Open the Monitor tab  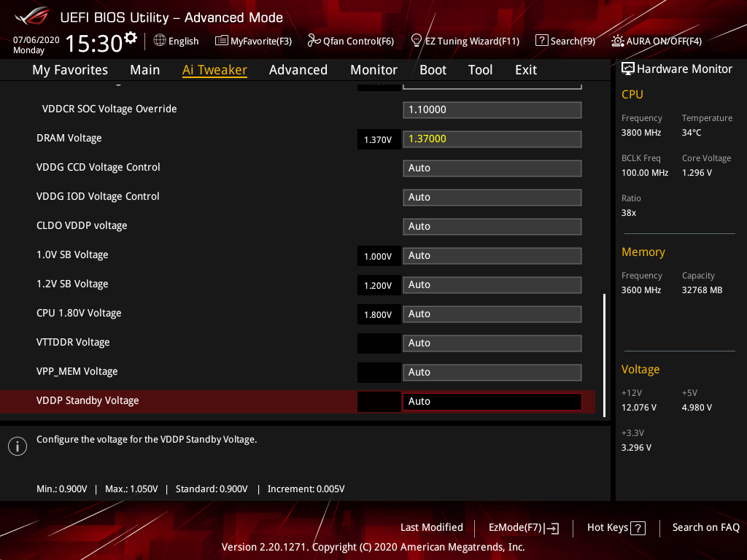click(373, 70)
